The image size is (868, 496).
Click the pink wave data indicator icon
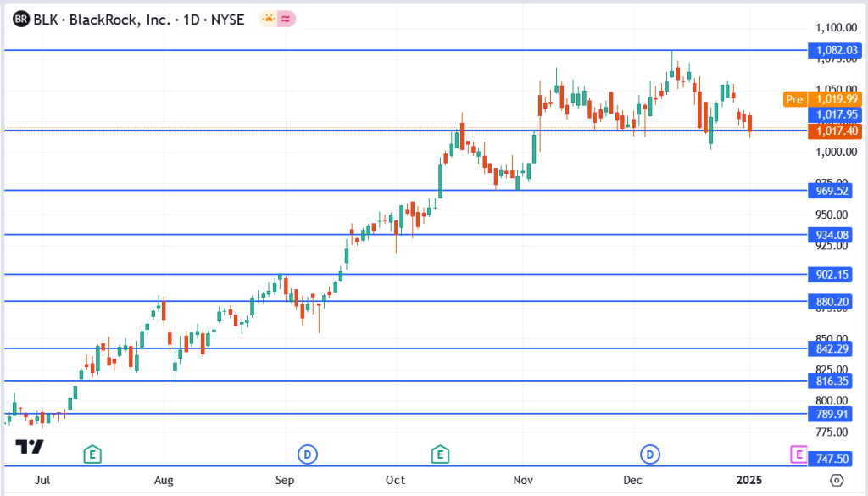point(287,18)
